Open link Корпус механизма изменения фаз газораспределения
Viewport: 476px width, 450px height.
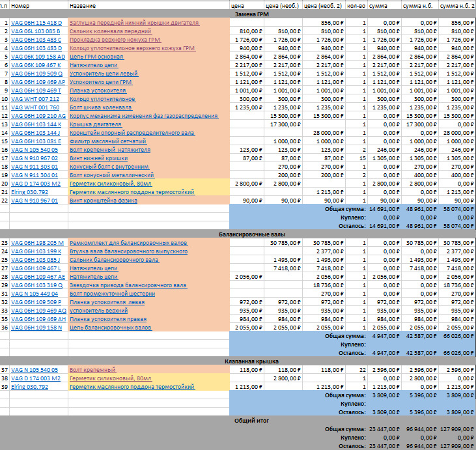point(144,116)
